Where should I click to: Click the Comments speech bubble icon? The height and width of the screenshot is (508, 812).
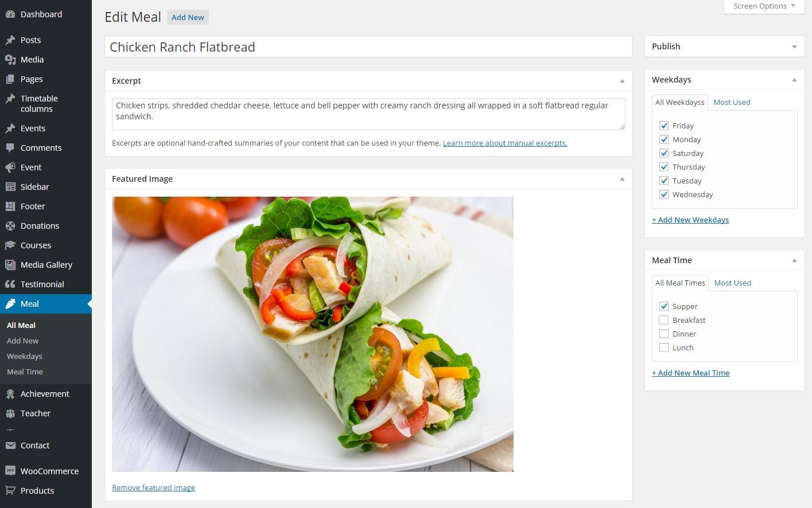10,148
